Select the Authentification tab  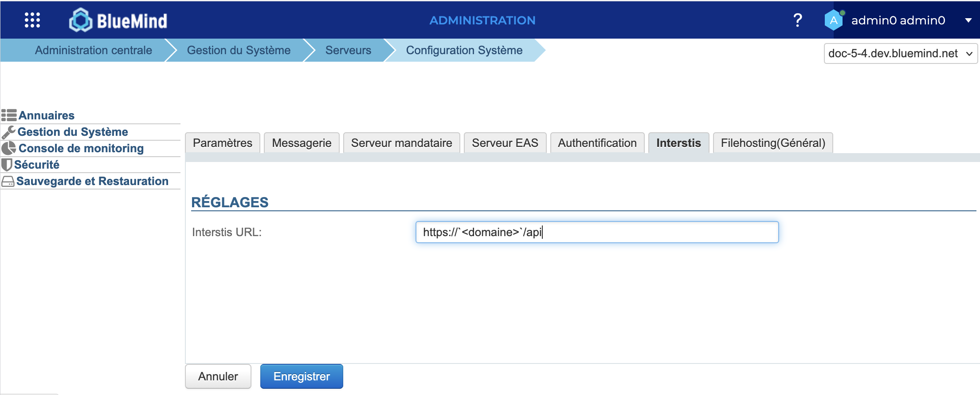coord(597,143)
